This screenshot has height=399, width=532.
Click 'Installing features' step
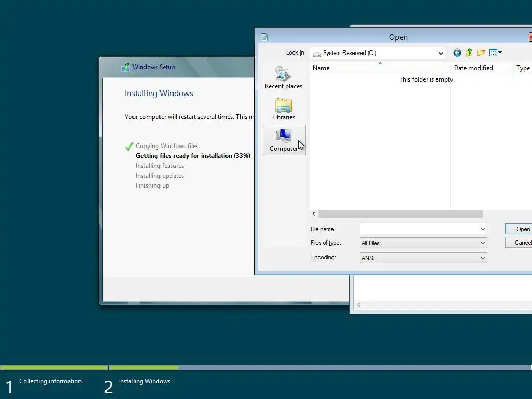coord(159,166)
